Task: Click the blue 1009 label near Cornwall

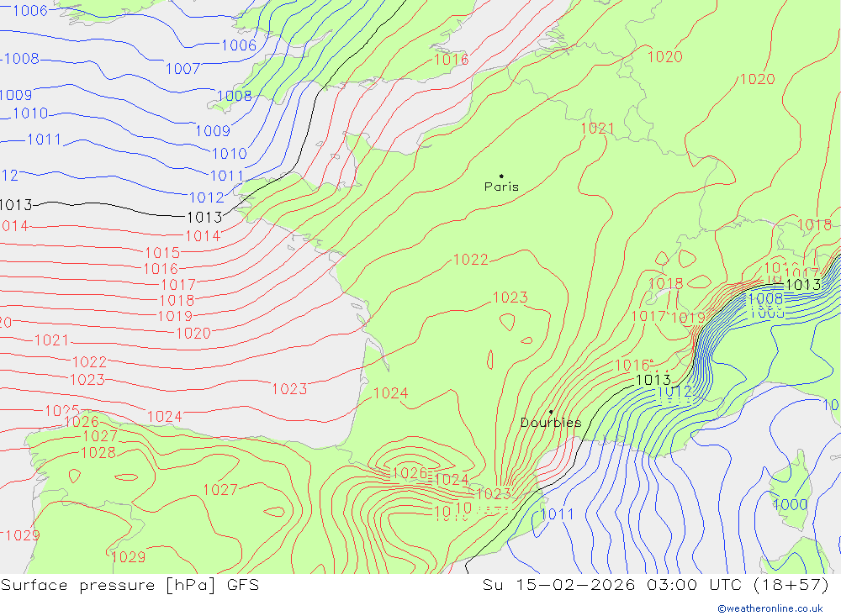Action: [x=213, y=131]
